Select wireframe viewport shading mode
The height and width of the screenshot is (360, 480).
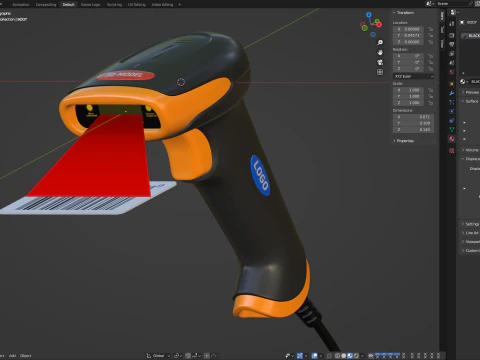pos(337,356)
